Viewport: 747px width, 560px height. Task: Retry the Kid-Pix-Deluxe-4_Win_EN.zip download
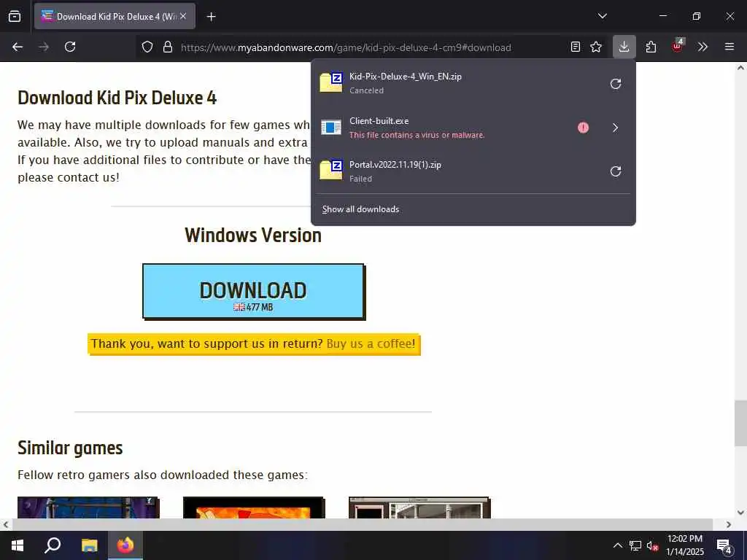tap(616, 84)
